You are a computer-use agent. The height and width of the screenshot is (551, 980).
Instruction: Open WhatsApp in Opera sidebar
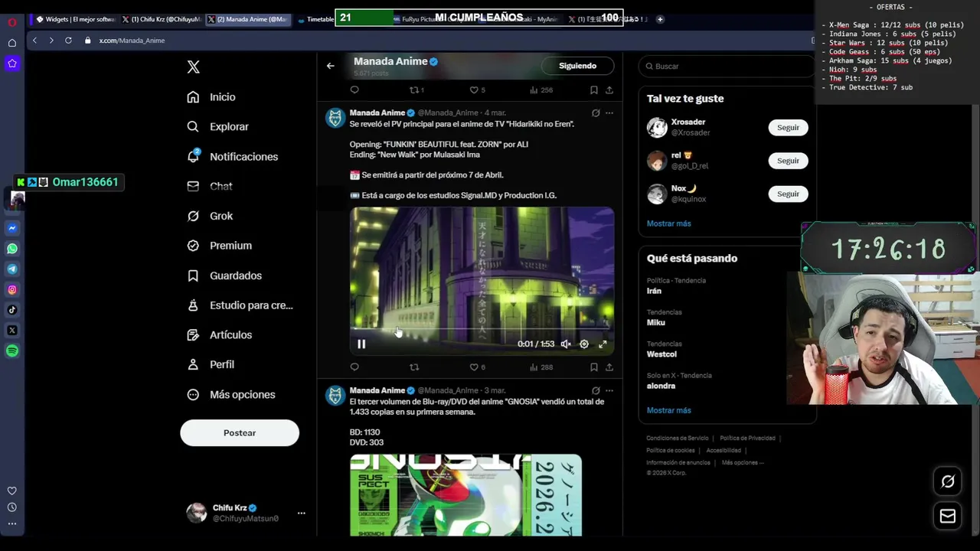click(x=12, y=249)
